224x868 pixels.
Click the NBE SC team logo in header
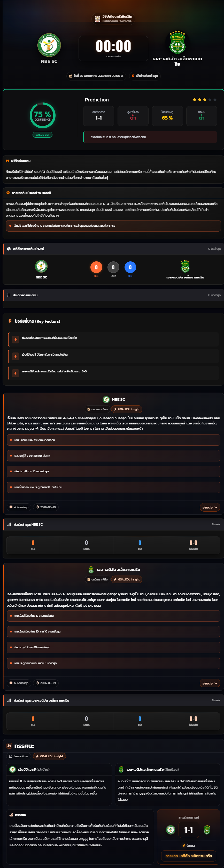[49, 45]
